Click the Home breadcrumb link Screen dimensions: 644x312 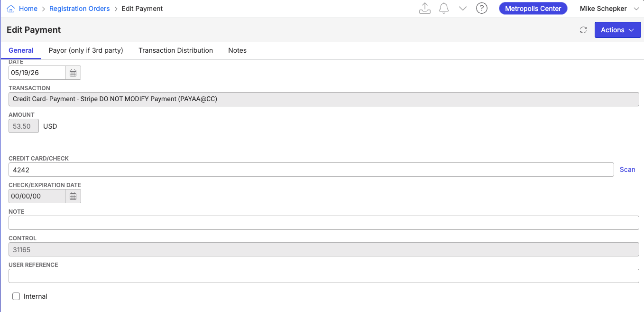click(x=28, y=9)
